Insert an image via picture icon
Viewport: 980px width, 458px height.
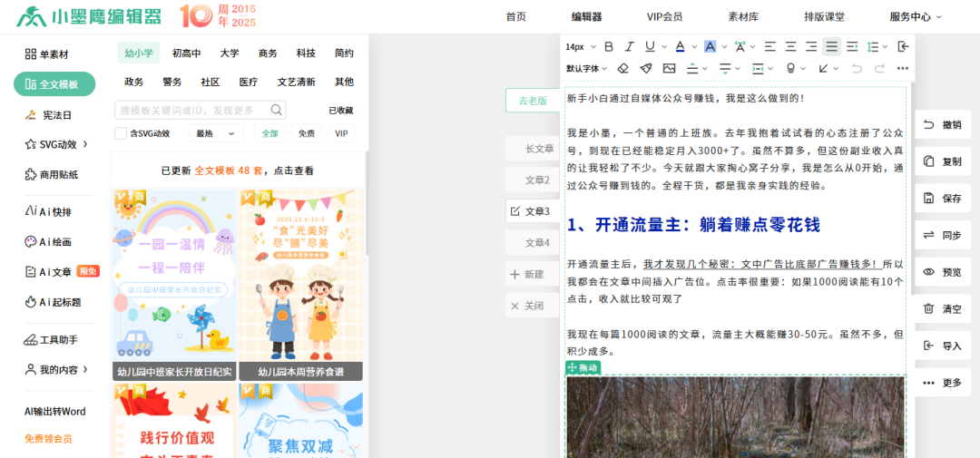tap(670, 68)
